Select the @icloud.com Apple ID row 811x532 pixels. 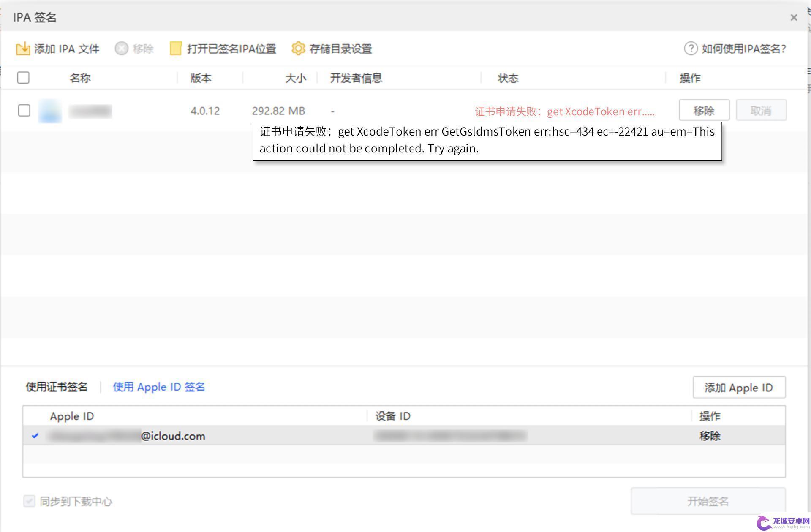[x=404, y=435]
